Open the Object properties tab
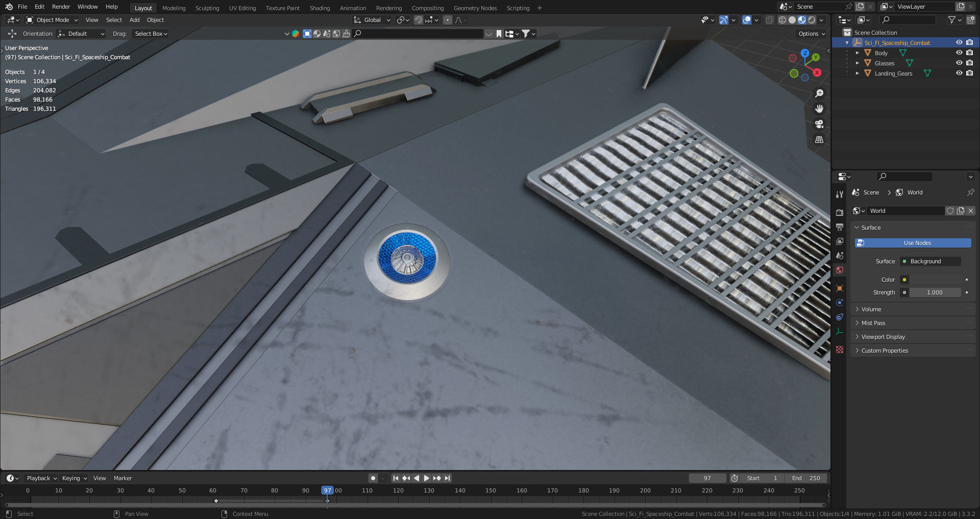 (x=840, y=288)
